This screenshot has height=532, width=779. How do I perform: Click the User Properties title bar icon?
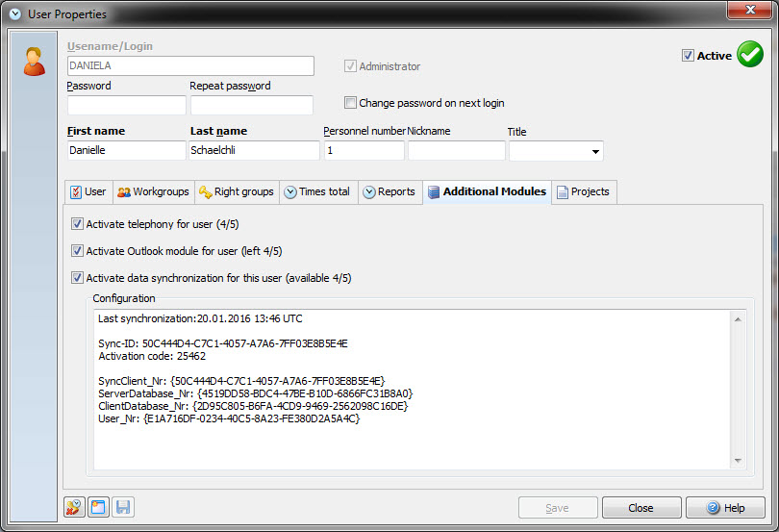[x=14, y=14]
